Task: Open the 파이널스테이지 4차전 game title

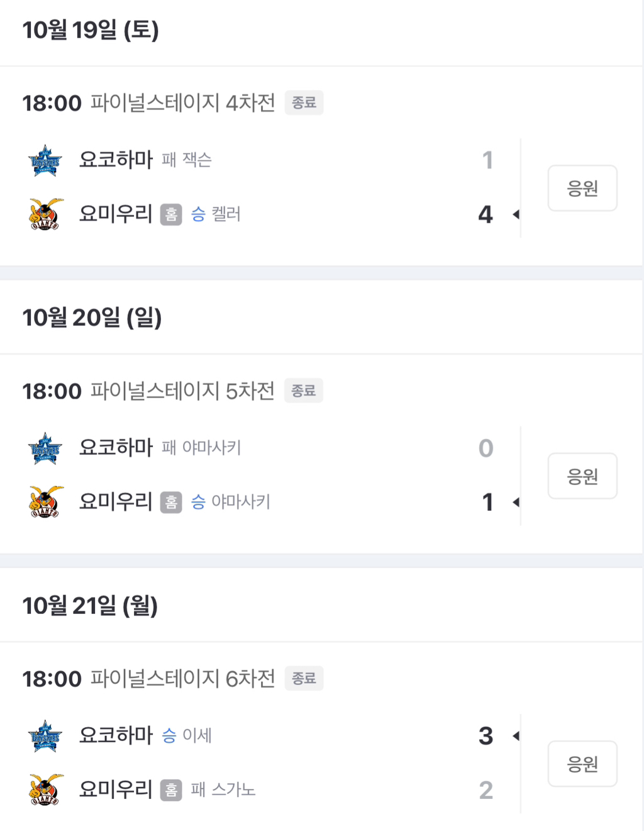Action: tap(182, 103)
